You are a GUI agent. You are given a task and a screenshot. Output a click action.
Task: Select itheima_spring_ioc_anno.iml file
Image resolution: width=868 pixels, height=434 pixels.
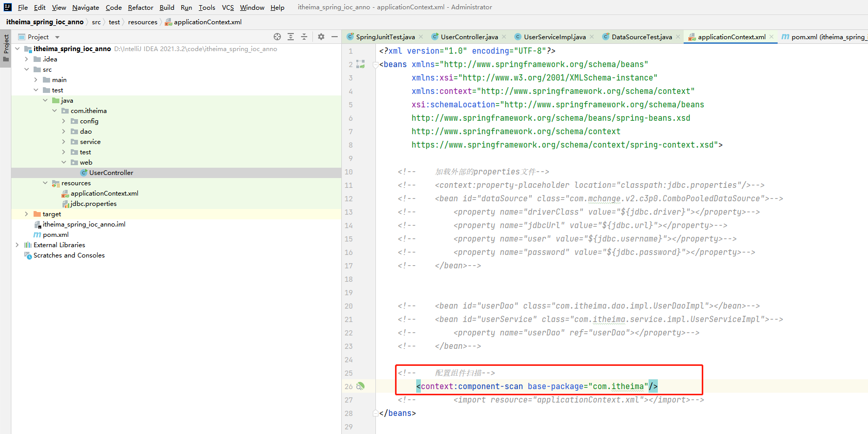tap(84, 224)
